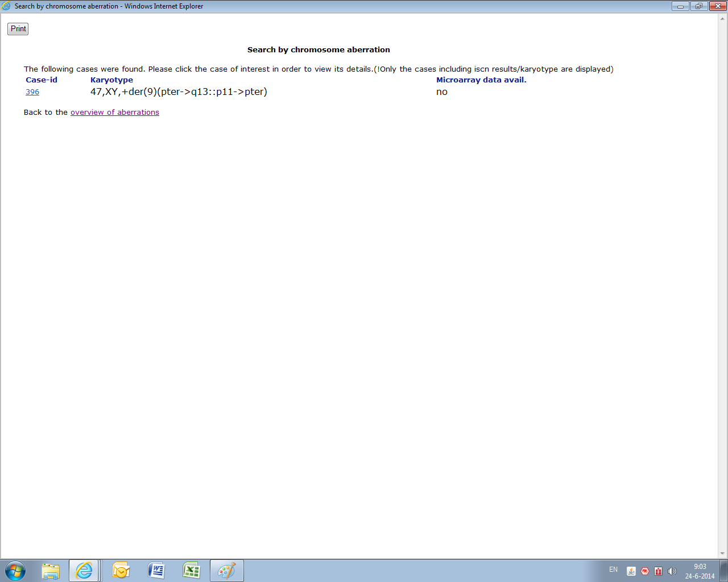728x582 pixels.
Task: Open the volume speaker control
Action: tap(672, 571)
